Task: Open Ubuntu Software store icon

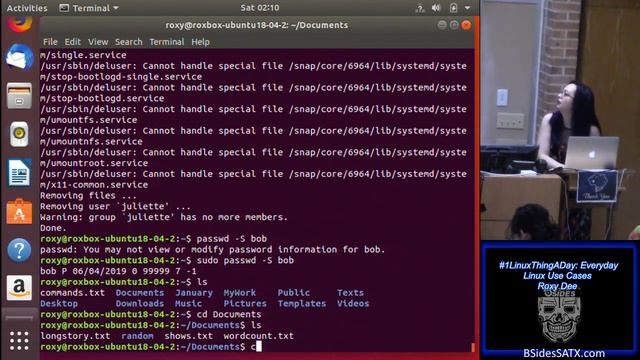Action: pyautogui.click(x=19, y=211)
